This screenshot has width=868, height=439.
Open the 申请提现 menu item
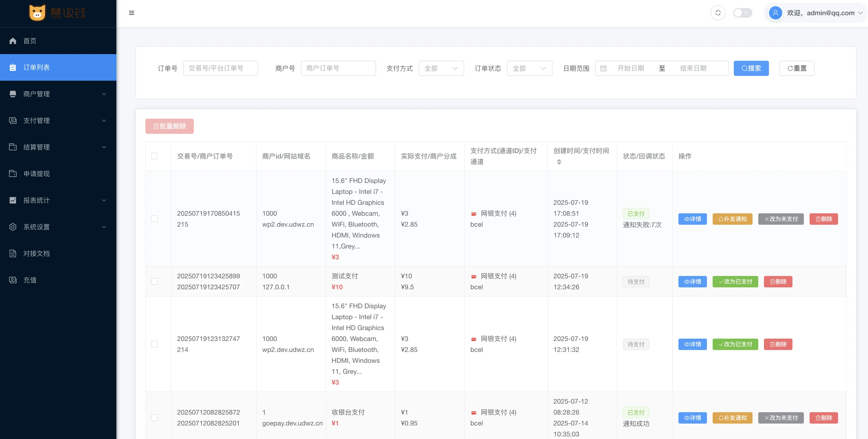pyautogui.click(x=58, y=174)
